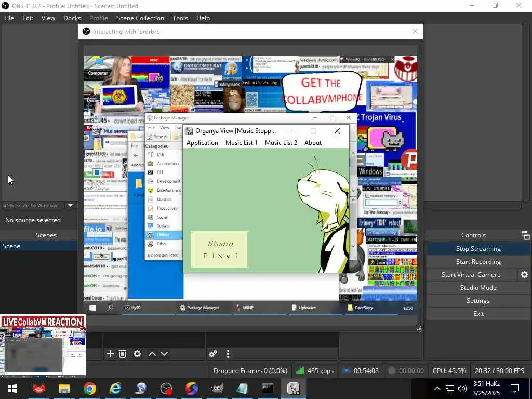
Task: Toggle the Maximum memory checkbox in the stream
Action: [x=367, y=196]
